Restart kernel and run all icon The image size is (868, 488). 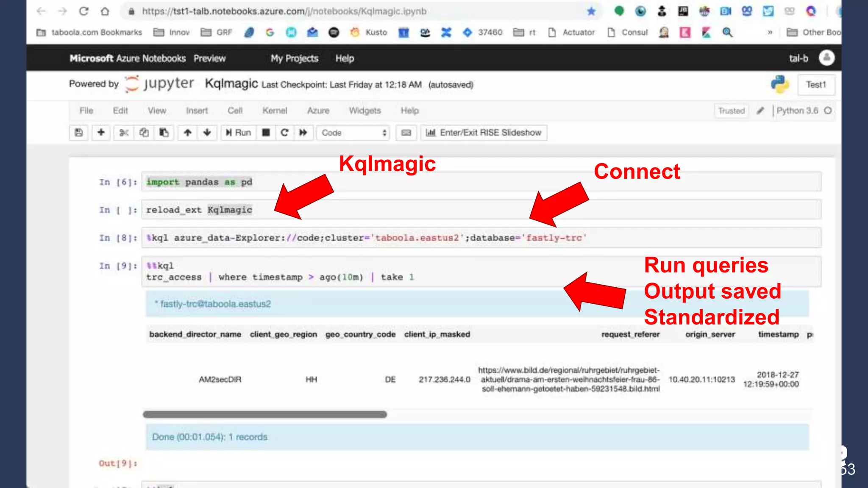303,133
